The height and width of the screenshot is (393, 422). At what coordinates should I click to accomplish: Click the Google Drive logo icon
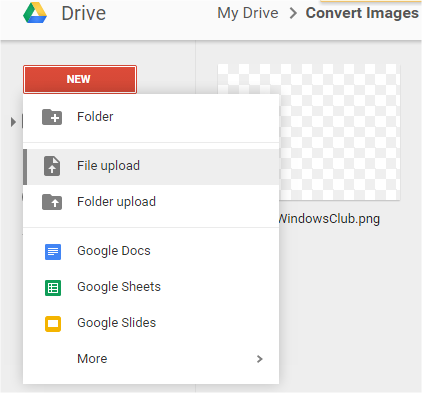coord(35,13)
